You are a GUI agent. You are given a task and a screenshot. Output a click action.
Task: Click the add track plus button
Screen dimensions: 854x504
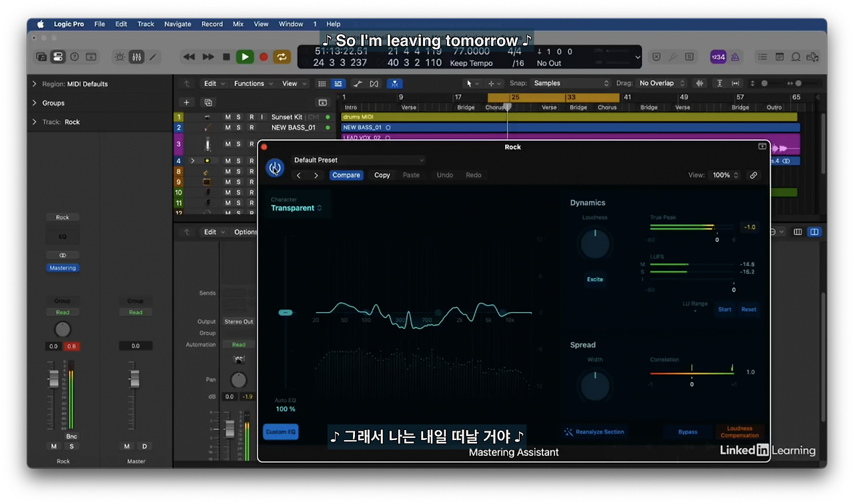(187, 103)
